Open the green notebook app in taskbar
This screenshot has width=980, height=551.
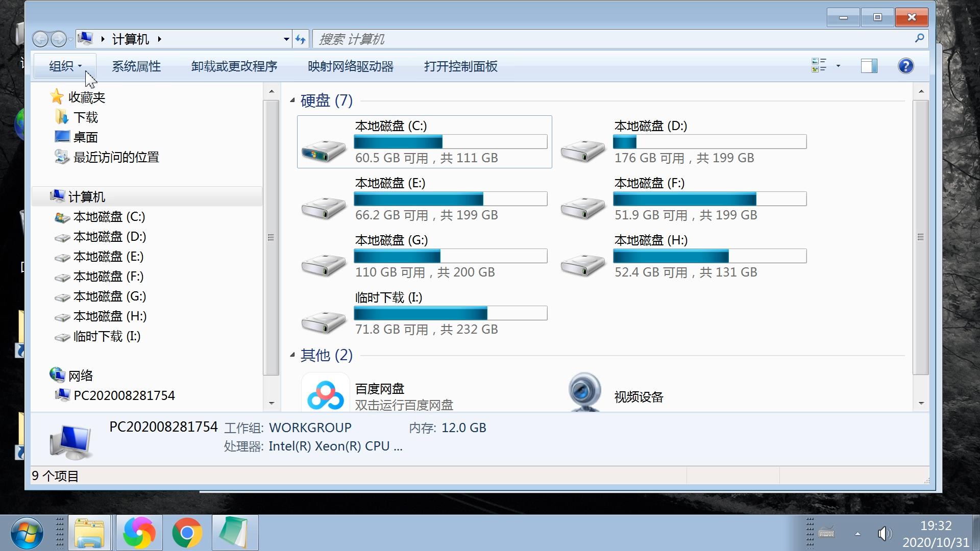[234, 533]
